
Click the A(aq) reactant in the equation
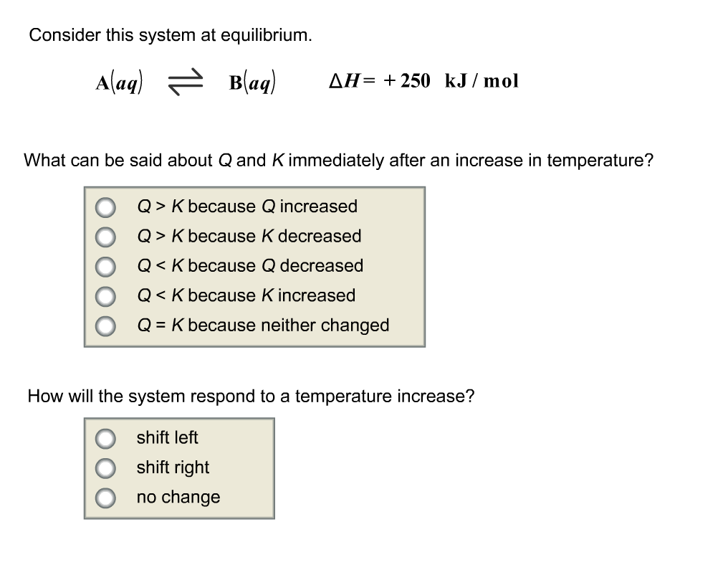(120, 83)
